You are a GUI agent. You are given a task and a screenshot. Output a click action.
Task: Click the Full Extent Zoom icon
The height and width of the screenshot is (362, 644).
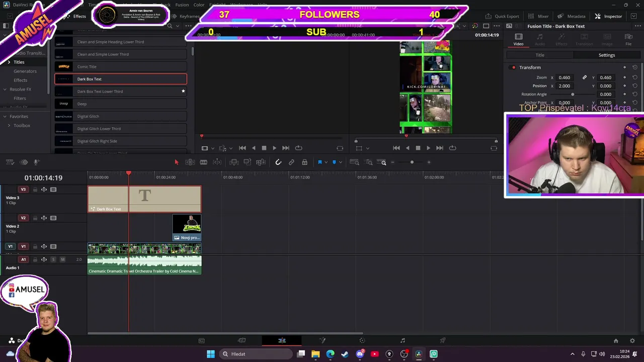pos(354,162)
